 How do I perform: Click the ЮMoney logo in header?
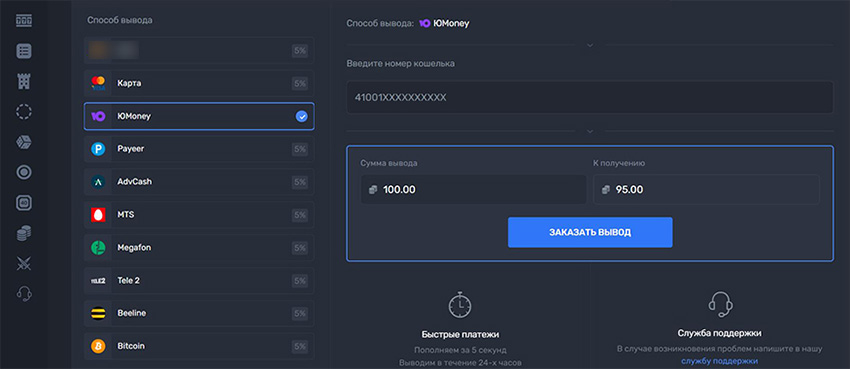[425, 23]
